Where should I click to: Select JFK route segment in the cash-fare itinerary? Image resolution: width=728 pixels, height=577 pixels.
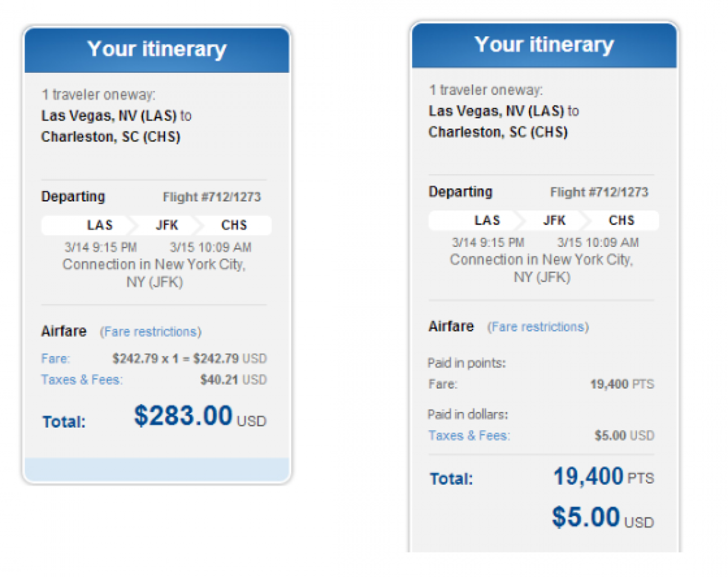click(167, 225)
